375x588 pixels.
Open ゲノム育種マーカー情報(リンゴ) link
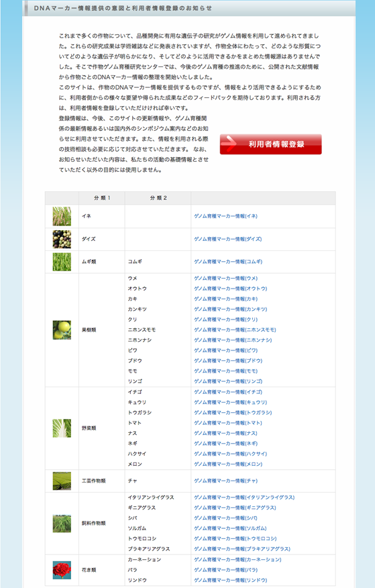(228, 381)
